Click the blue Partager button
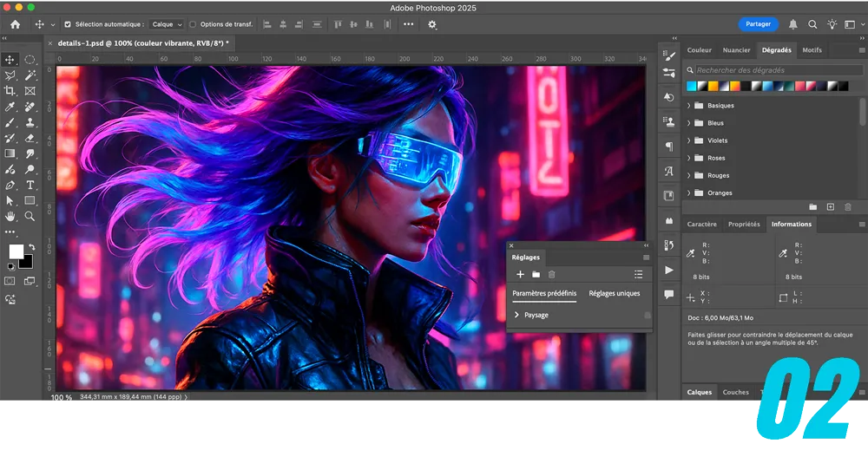The height and width of the screenshot is (450, 868). (758, 24)
